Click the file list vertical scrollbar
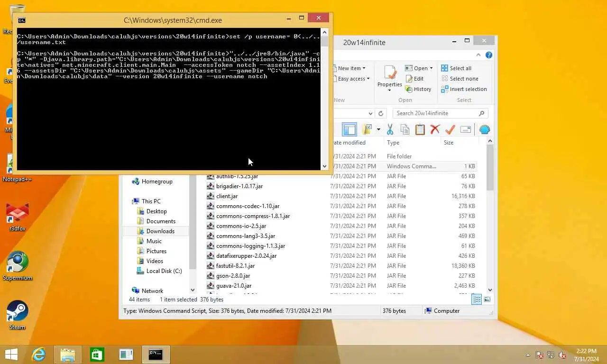The image size is (607, 364). (490, 168)
